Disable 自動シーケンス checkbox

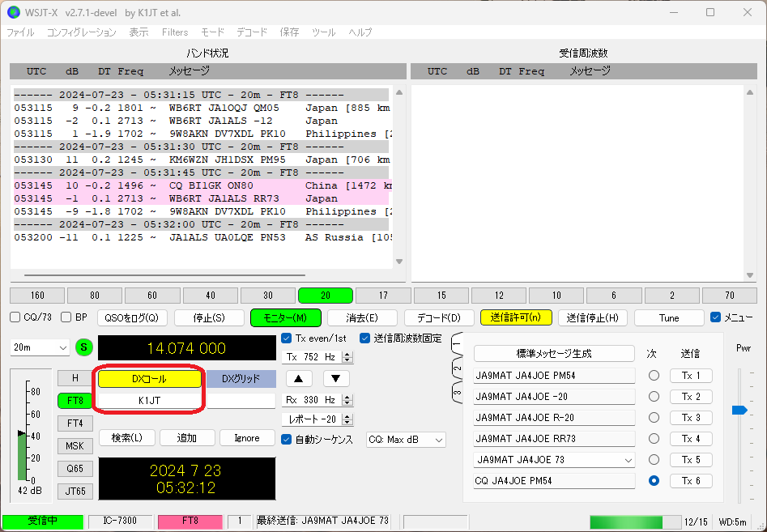(287, 439)
